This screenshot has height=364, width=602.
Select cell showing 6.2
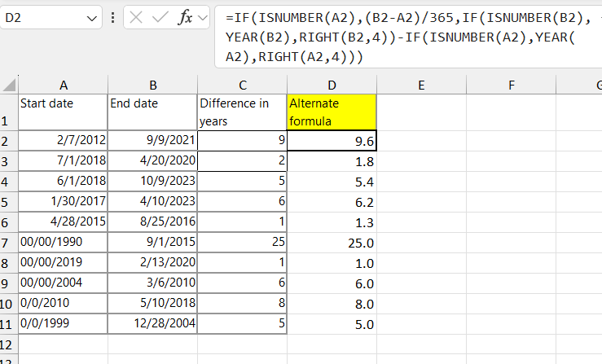coord(332,202)
